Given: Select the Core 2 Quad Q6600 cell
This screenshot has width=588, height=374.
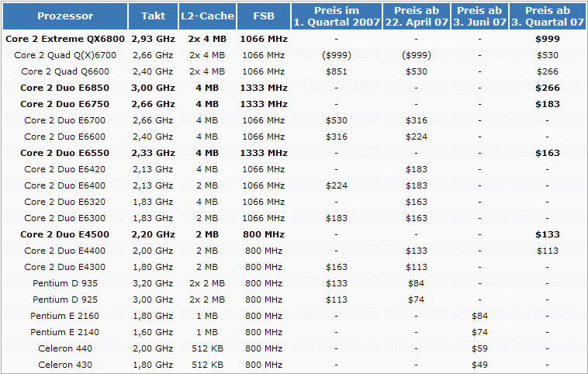Looking at the screenshot, I should (x=65, y=71).
